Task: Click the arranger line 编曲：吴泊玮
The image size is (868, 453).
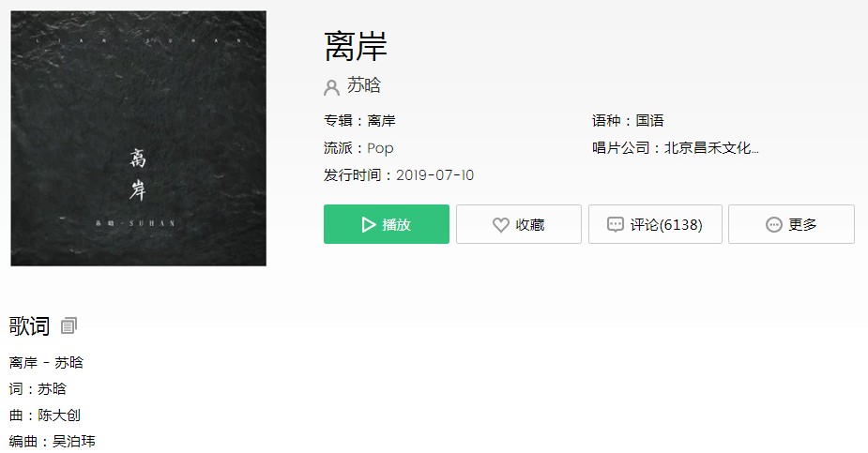Action: [52, 442]
